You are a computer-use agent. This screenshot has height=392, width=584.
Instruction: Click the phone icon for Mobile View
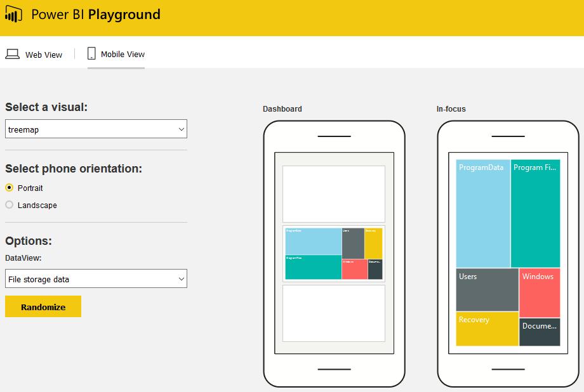[x=91, y=53]
